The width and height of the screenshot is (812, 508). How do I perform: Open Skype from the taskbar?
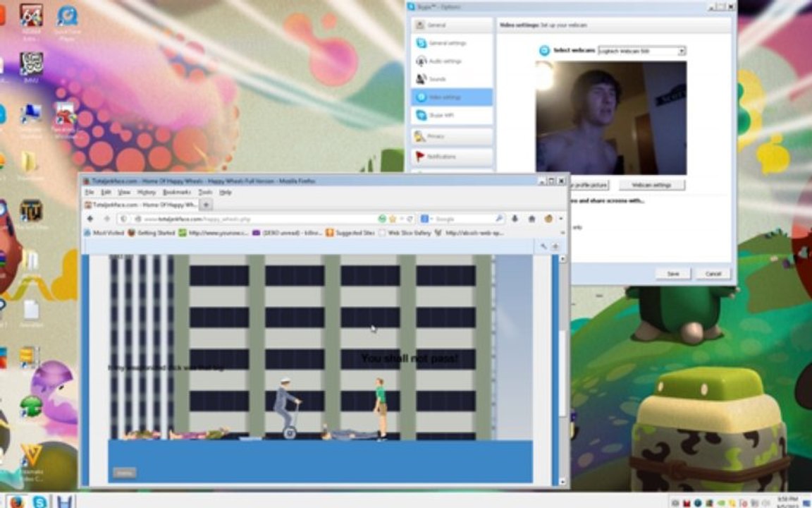coord(40,501)
